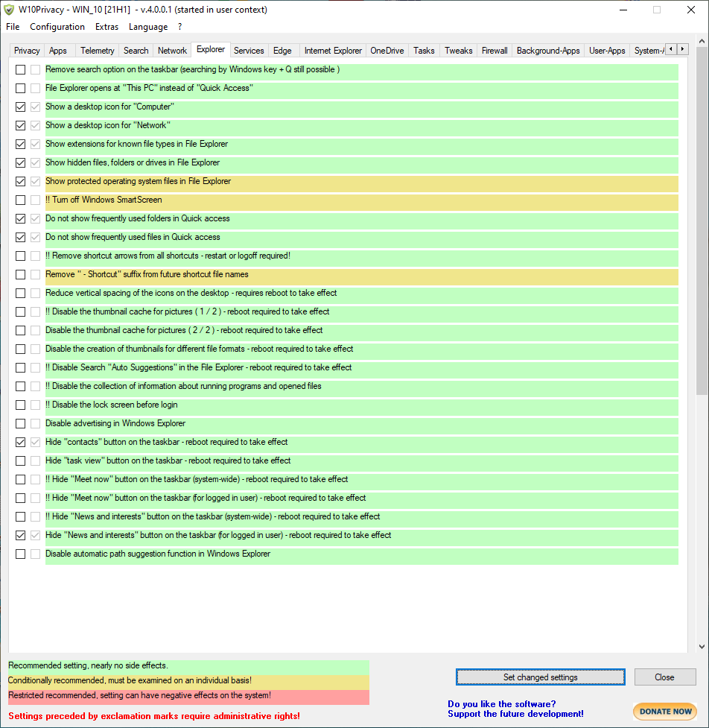
Task: Check Hide task view button on taskbar
Action: 20,460
